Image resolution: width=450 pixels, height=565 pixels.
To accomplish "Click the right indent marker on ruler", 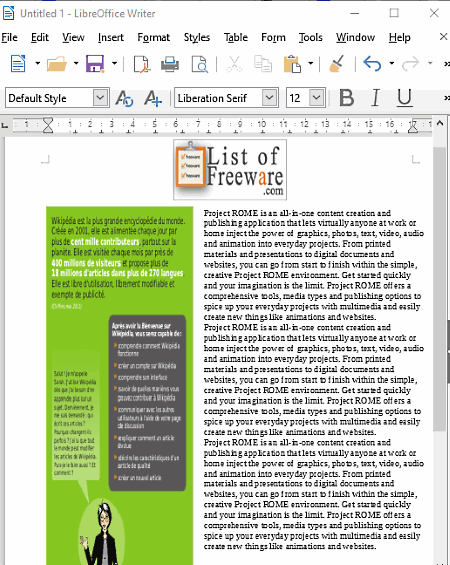I will pyautogui.click(x=413, y=128).
